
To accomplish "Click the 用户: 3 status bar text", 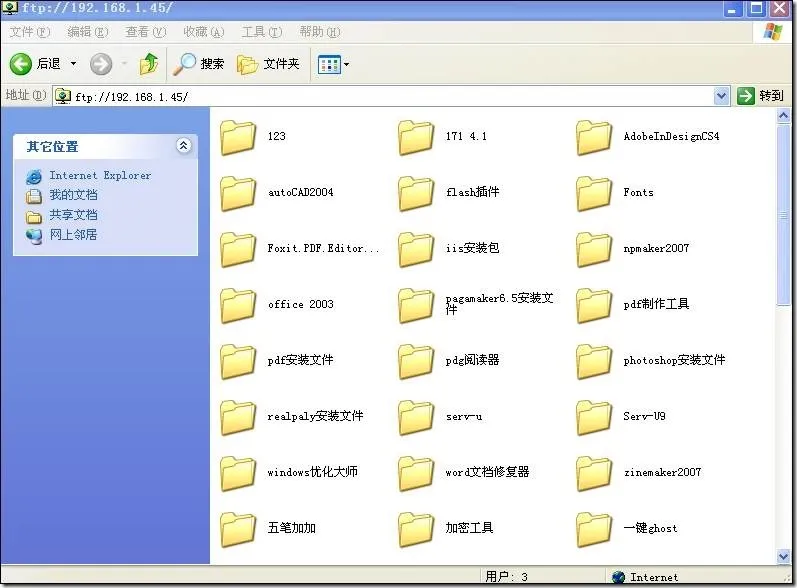I will [x=506, y=577].
